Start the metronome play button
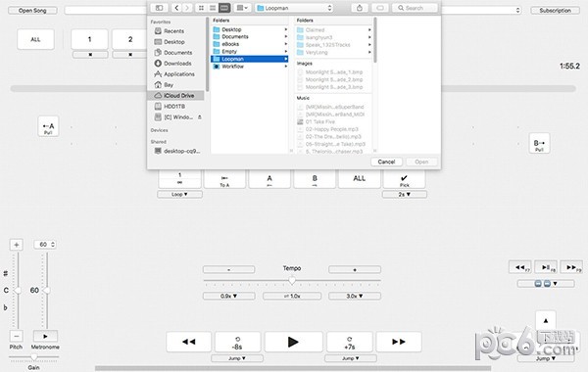 tap(45, 336)
